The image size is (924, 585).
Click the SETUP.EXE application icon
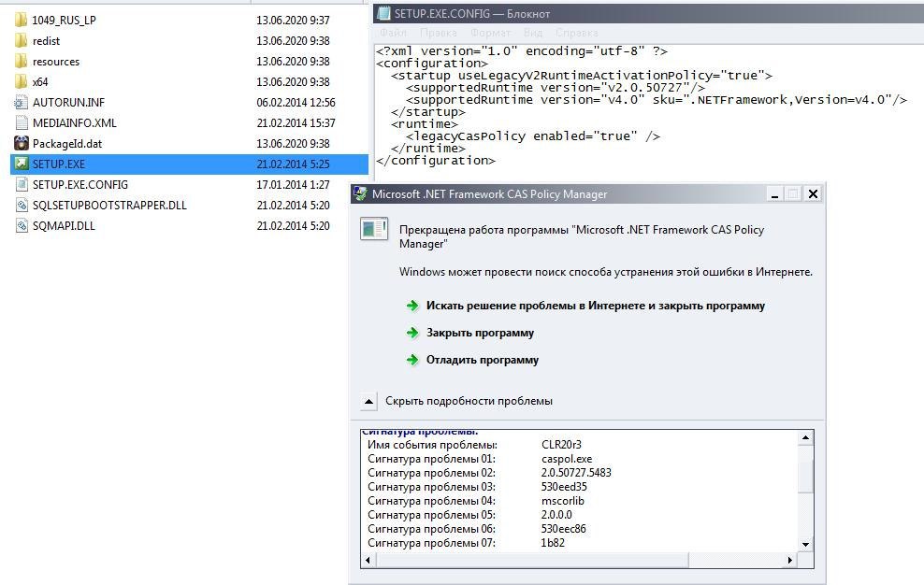point(22,164)
